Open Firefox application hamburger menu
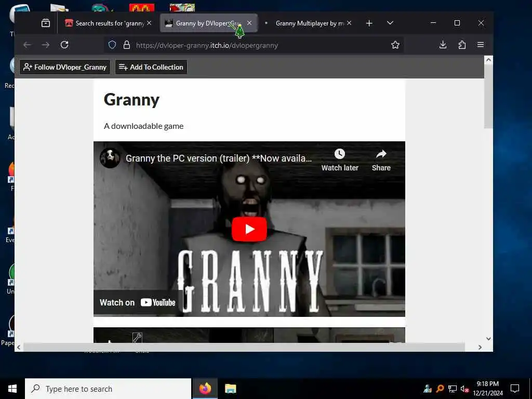 [481, 45]
